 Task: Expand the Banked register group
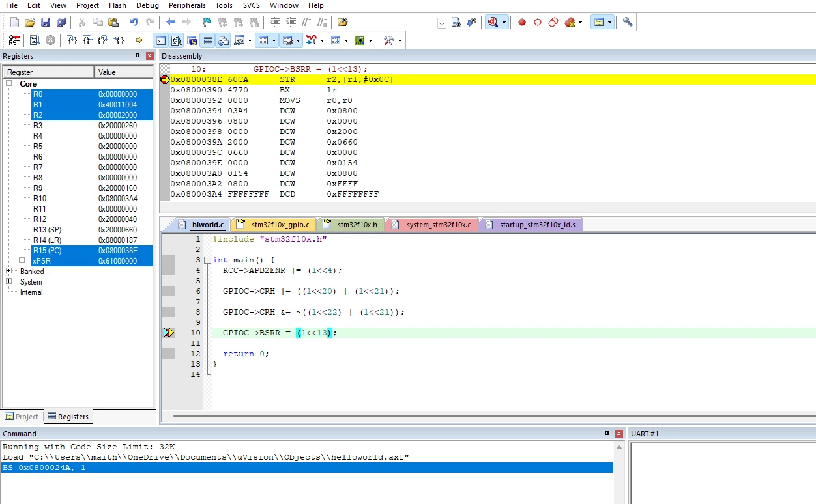pyautogui.click(x=9, y=271)
